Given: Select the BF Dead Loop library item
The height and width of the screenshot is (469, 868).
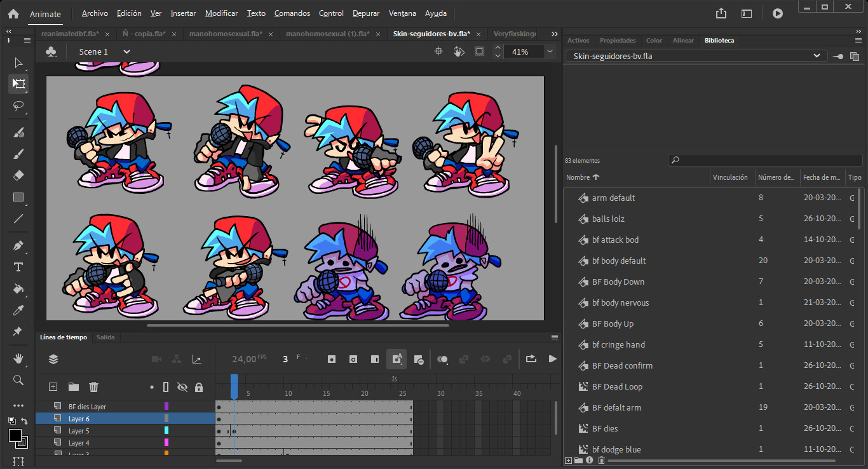Looking at the screenshot, I should pos(617,386).
